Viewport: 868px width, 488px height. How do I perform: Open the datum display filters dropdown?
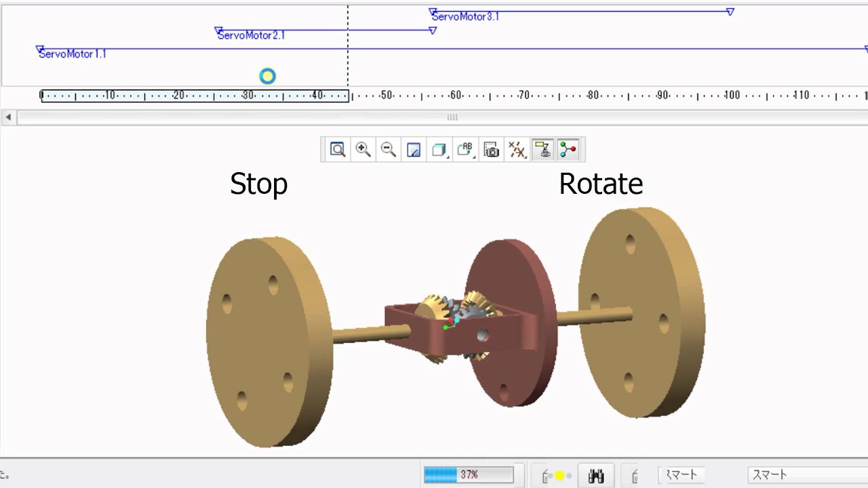(x=517, y=150)
